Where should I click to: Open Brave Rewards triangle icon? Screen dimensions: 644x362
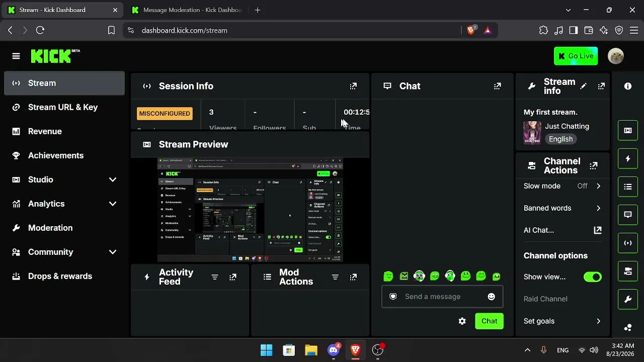(x=488, y=30)
